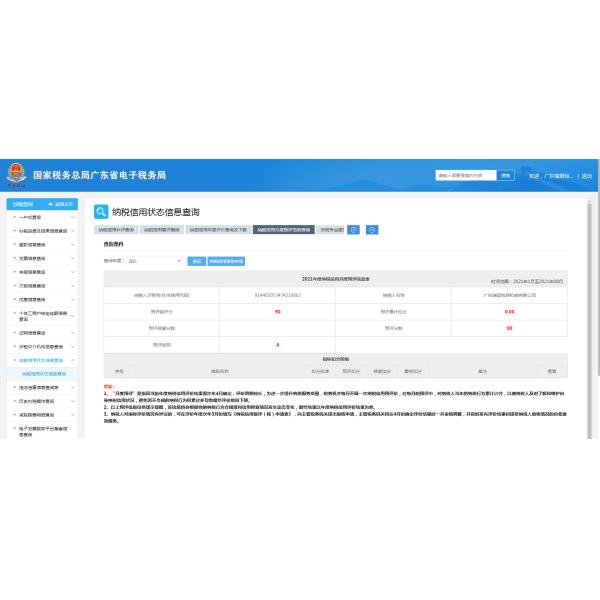Click the header search input field
This screenshot has width=600, height=600.
465,175
